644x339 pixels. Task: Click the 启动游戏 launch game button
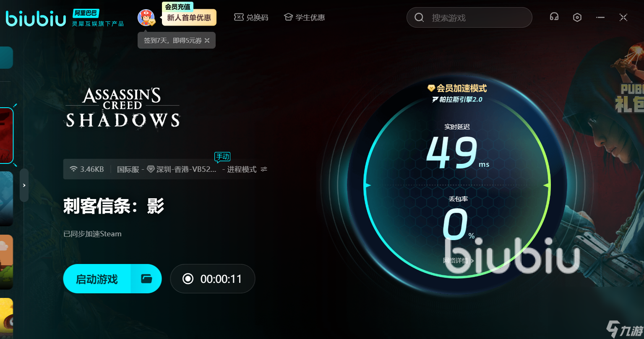coord(97,279)
